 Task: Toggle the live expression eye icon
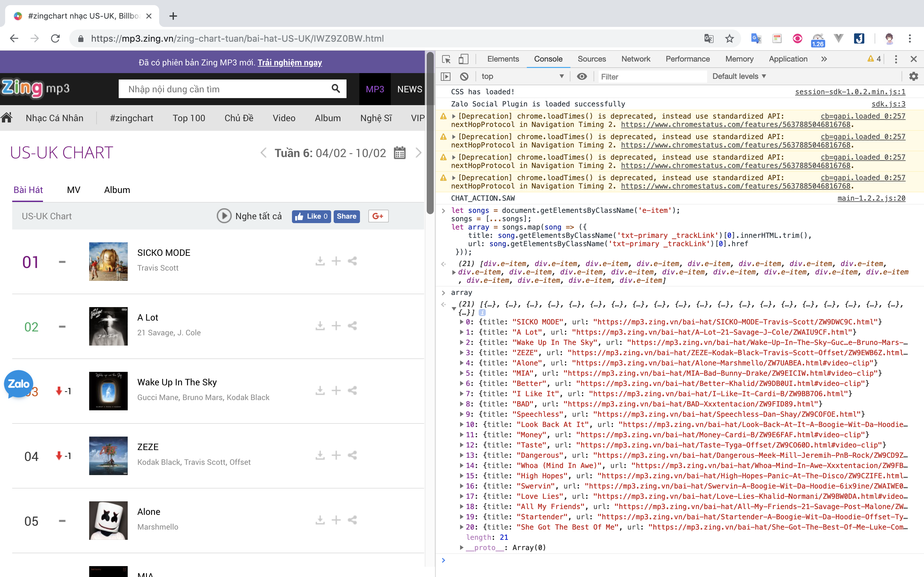(x=581, y=76)
